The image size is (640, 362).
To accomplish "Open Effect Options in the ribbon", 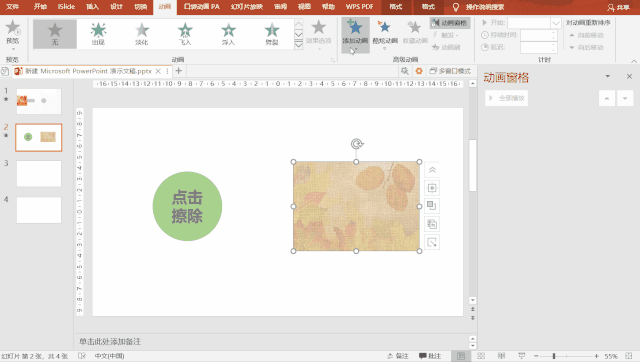I will (x=318, y=34).
